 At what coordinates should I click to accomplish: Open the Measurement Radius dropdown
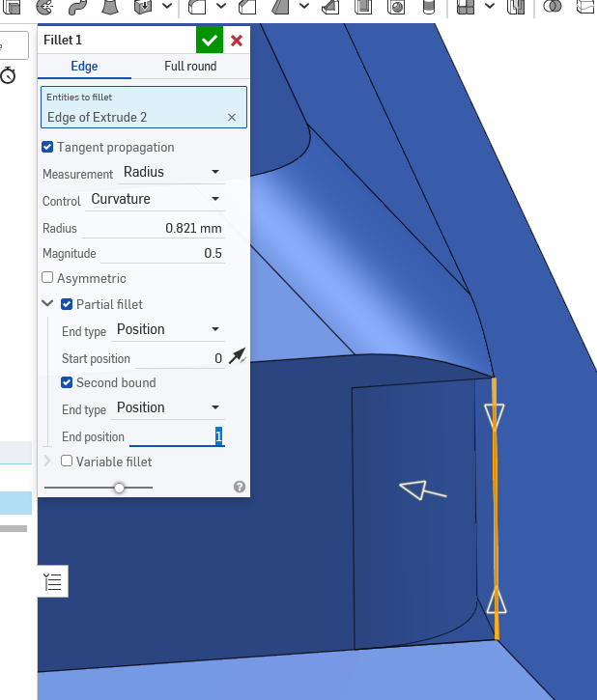click(x=171, y=172)
